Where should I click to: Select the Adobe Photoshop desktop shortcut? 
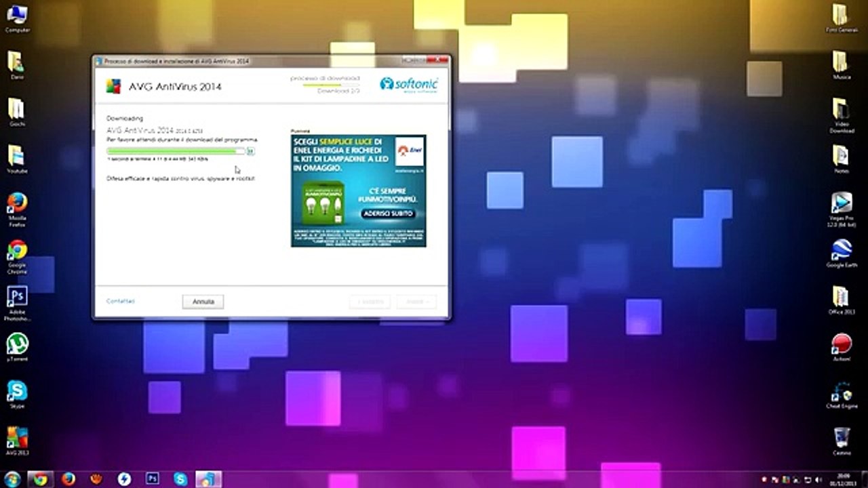coord(17,303)
